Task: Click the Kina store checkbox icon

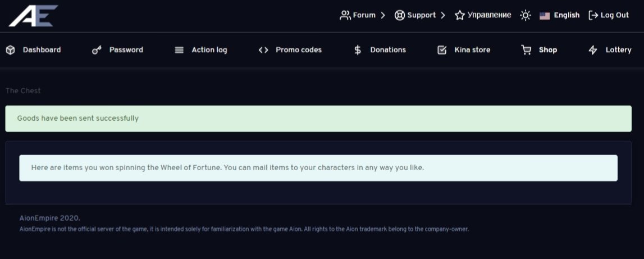Action: [442, 50]
